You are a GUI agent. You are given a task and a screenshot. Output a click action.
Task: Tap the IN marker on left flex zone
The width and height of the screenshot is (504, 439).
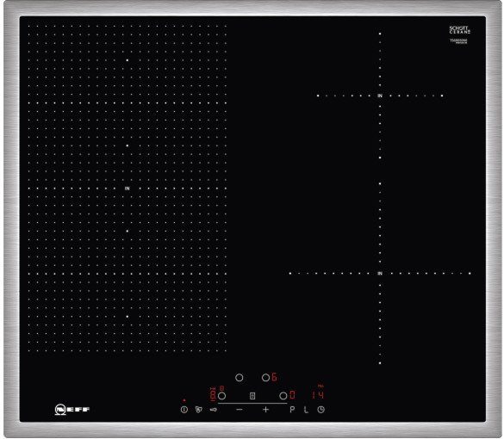pos(128,189)
